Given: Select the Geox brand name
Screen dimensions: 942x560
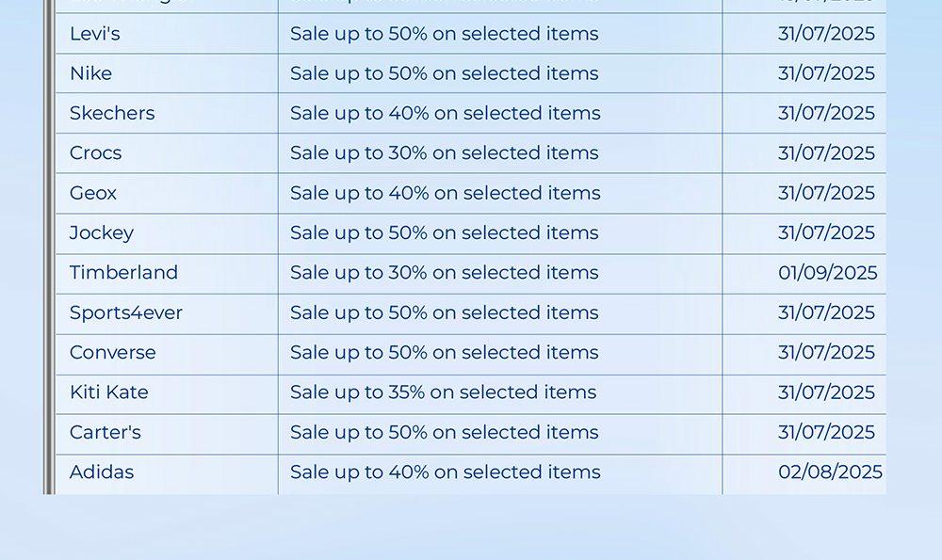Looking at the screenshot, I should click(93, 193).
